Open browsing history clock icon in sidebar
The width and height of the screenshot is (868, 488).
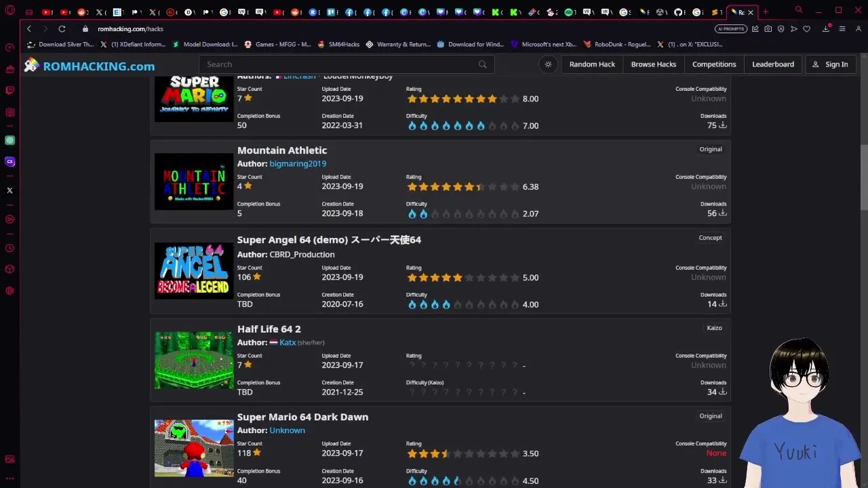pos(9,248)
